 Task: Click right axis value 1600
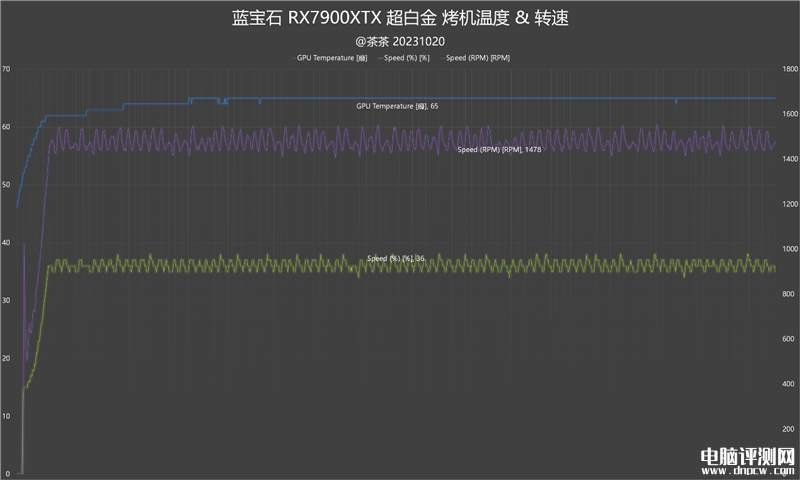tap(790, 114)
